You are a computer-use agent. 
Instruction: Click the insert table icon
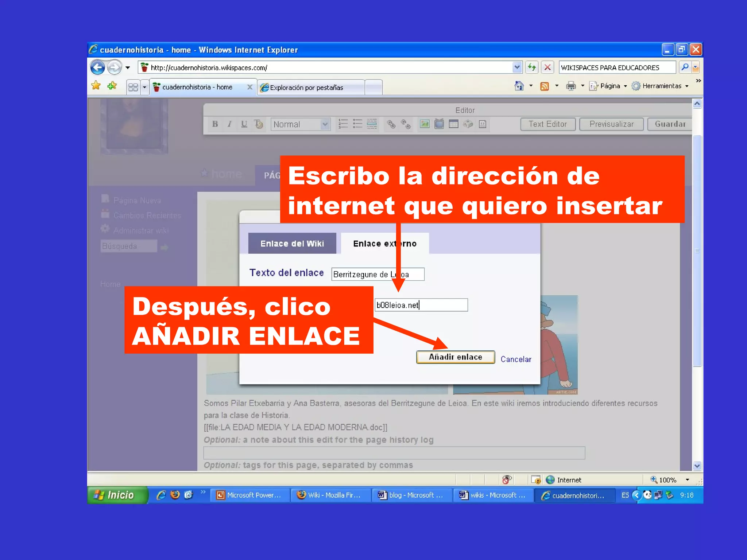click(x=453, y=124)
